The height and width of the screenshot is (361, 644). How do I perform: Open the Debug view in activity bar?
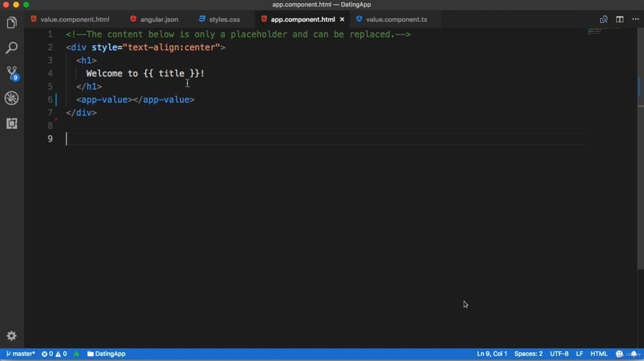[x=12, y=98]
